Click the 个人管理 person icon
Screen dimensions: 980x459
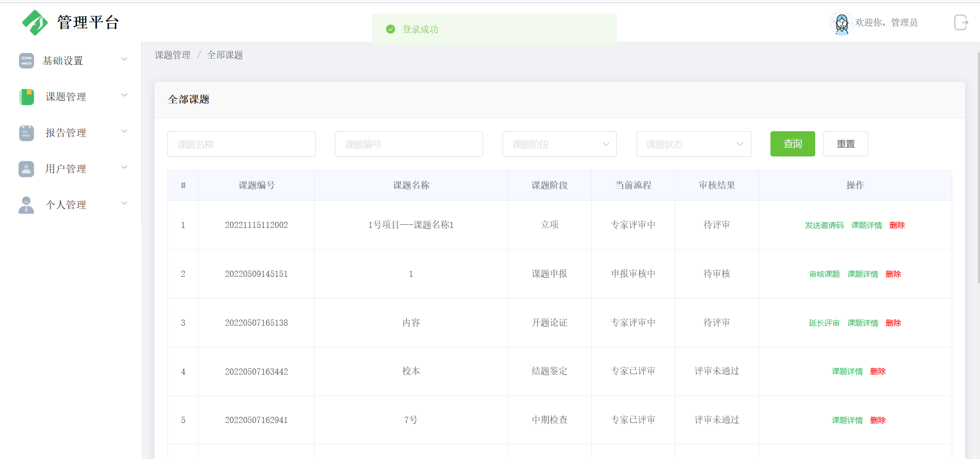pos(26,205)
